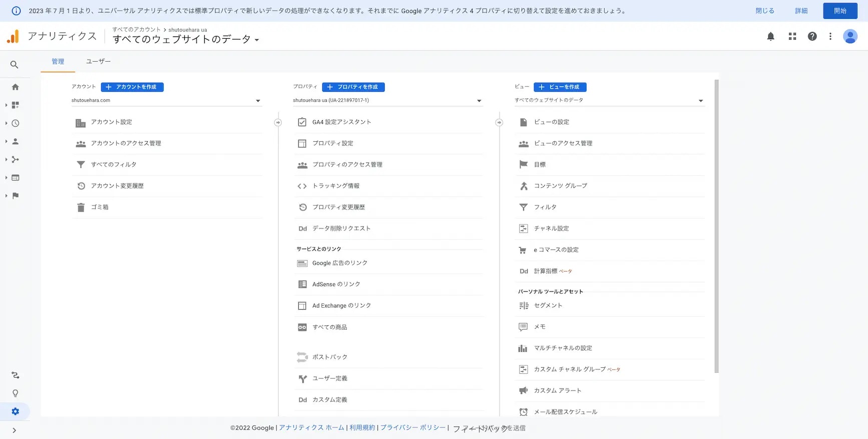Screen dimensions: 868x439
Task: Click the e コマースの設定 cart icon
Action: point(523,250)
